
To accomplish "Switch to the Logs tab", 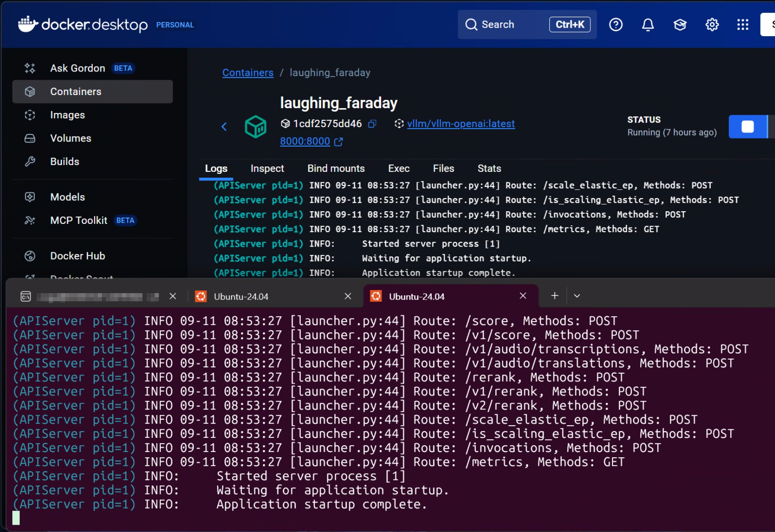I will 216,169.
